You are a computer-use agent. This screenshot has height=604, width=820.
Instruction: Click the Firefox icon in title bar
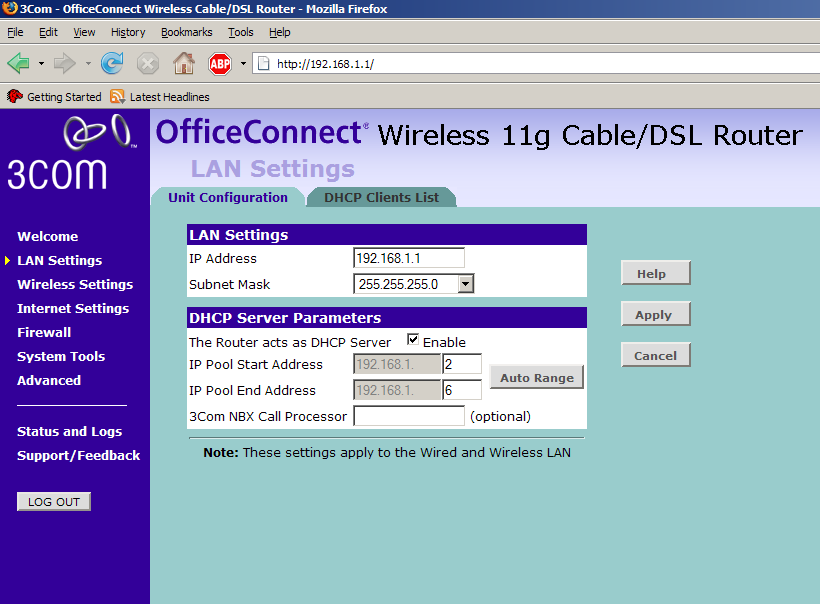(9, 8)
